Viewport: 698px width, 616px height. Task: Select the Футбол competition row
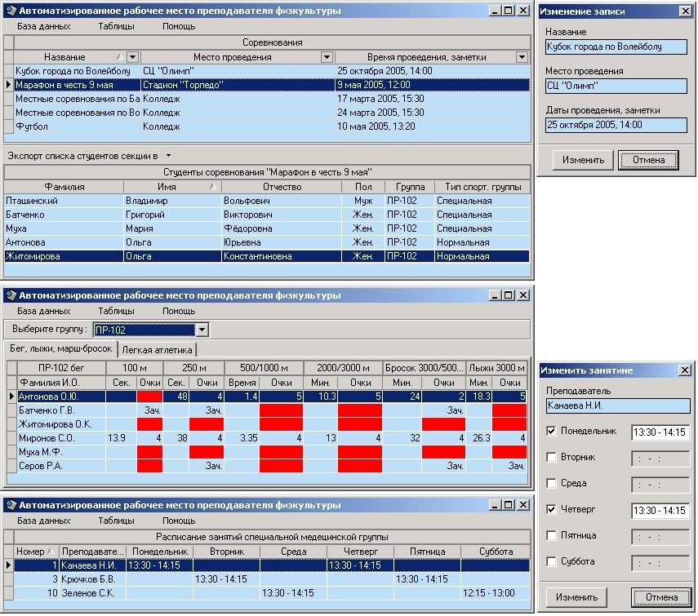[x=272, y=126]
